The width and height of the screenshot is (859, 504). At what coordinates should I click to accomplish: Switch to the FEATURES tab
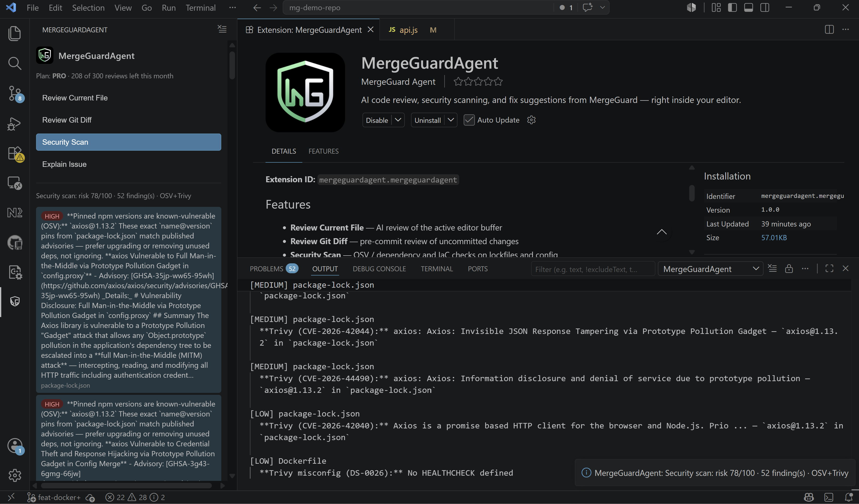pyautogui.click(x=323, y=151)
